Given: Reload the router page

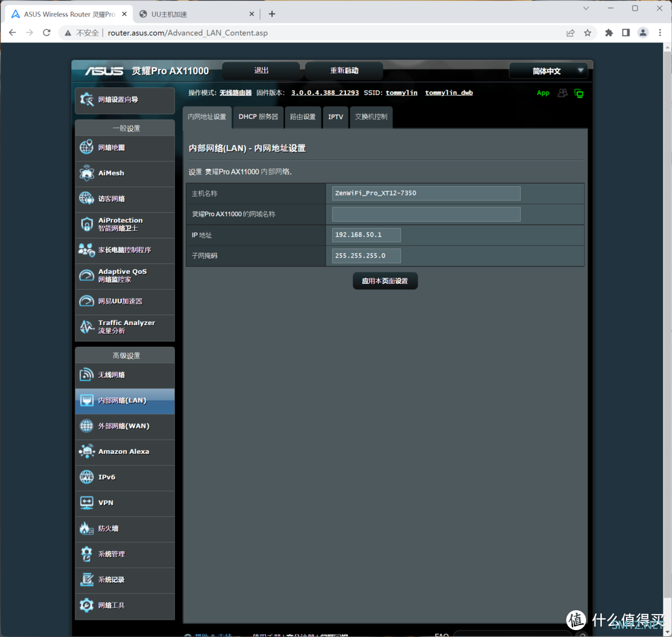Looking at the screenshot, I should [47, 33].
